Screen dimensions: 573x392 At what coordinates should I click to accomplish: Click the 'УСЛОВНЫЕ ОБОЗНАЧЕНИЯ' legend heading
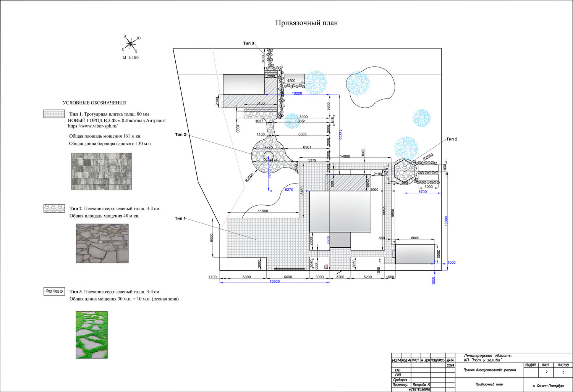coord(94,103)
